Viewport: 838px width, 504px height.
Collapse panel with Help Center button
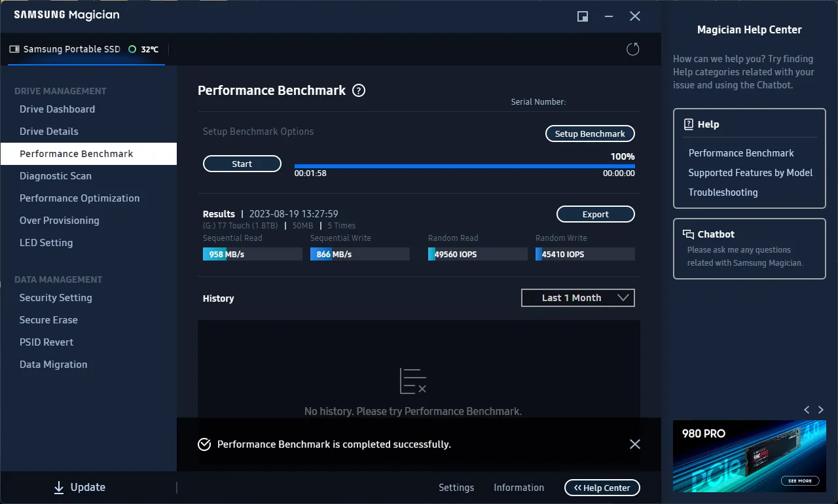click(602, 488)
